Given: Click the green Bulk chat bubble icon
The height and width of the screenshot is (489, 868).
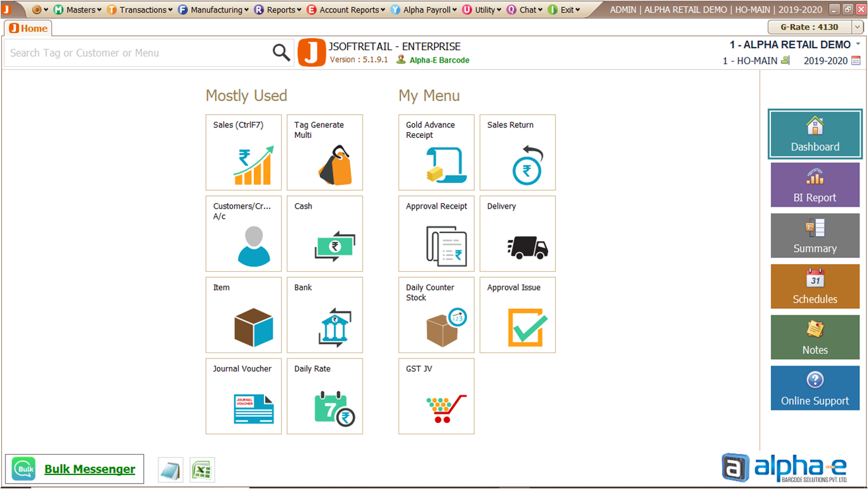Looking at the screenshot, I should pos(24,469).
